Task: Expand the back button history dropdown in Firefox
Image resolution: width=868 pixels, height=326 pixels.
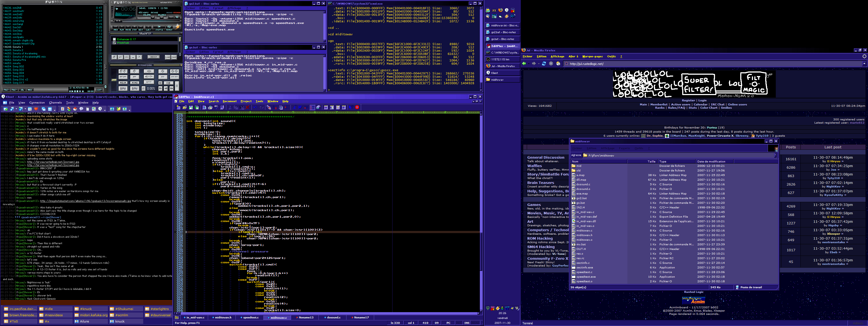Action: point(529,64)
